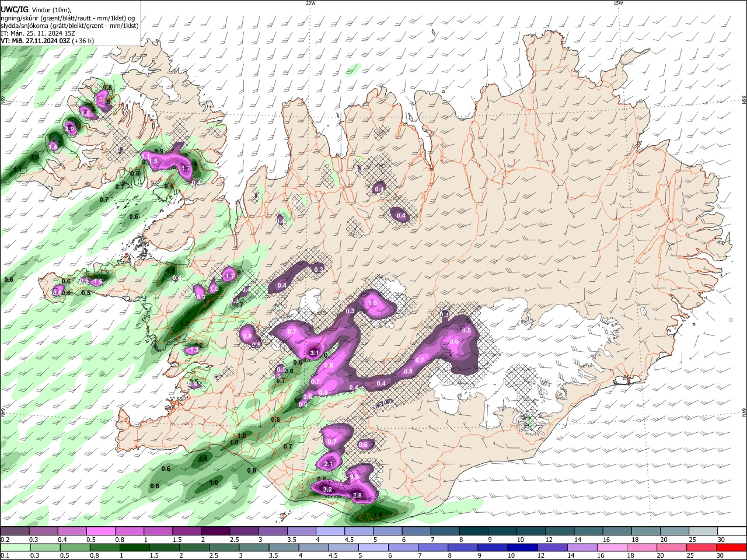The image size is (747, 560).
Task: Select the valid-time line 'VT: Mið. 27.11.2024 03Z'
Action: click(36, 41)
